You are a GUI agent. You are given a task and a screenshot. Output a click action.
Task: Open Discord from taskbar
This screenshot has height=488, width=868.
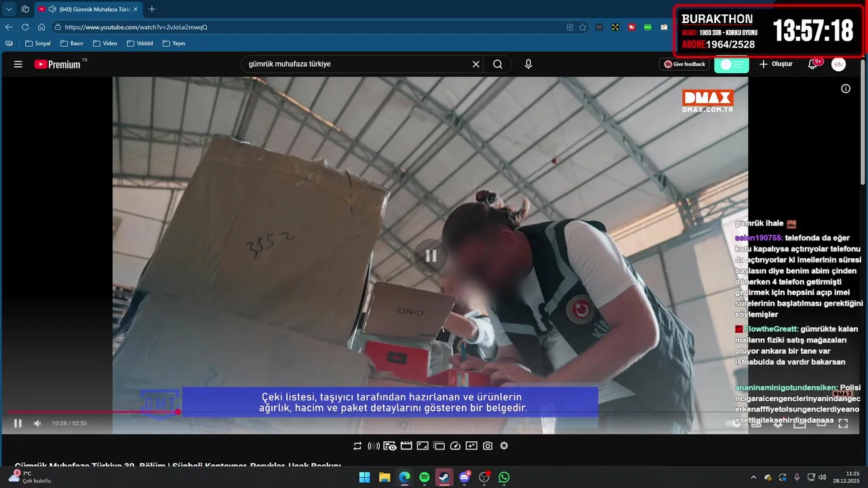pos(465,477)
